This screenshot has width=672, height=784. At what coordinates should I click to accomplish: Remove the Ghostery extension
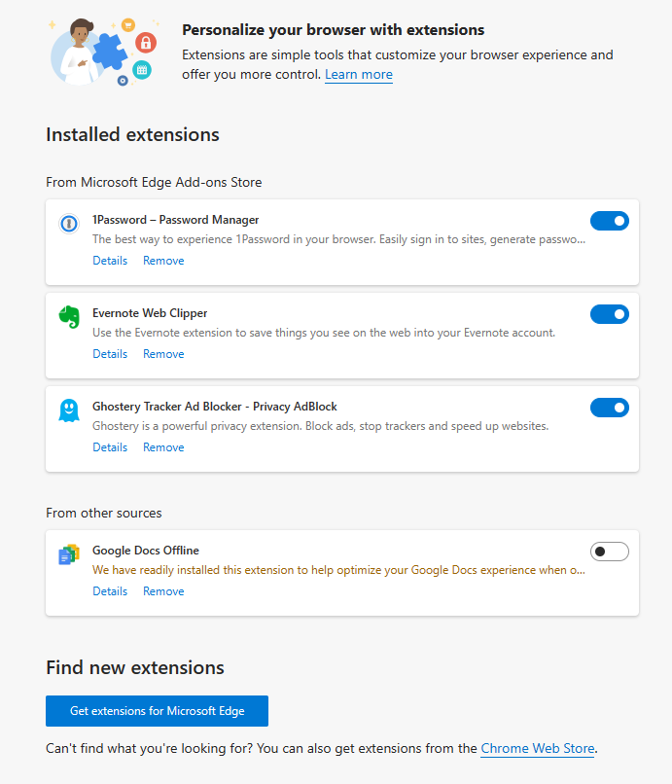(162, 446)
